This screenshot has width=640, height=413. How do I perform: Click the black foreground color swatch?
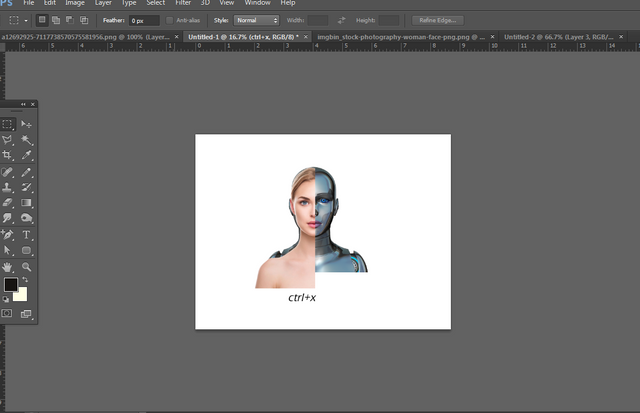[10, 285]
